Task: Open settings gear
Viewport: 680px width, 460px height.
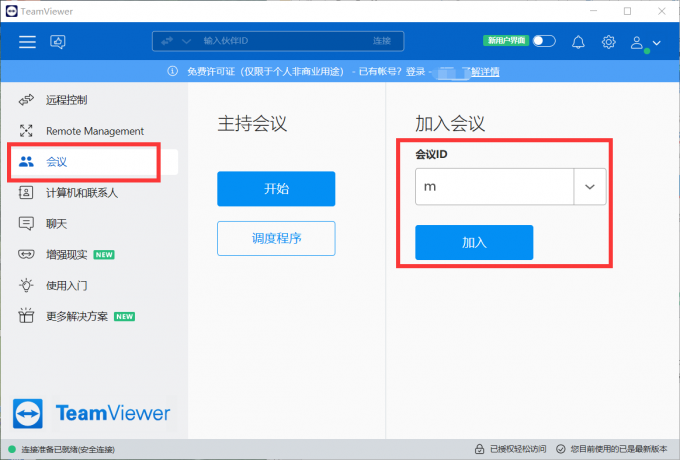Action: [608, 42]
